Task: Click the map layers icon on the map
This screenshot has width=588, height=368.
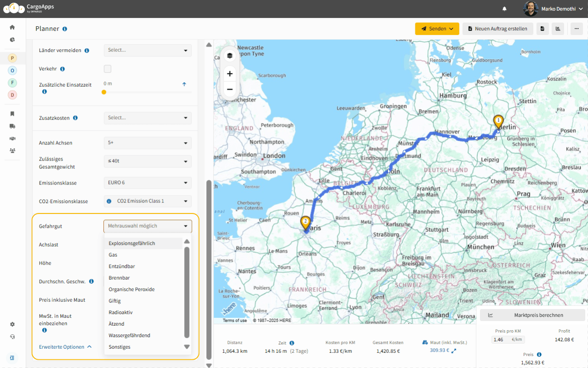Action: tap(230, 55)
